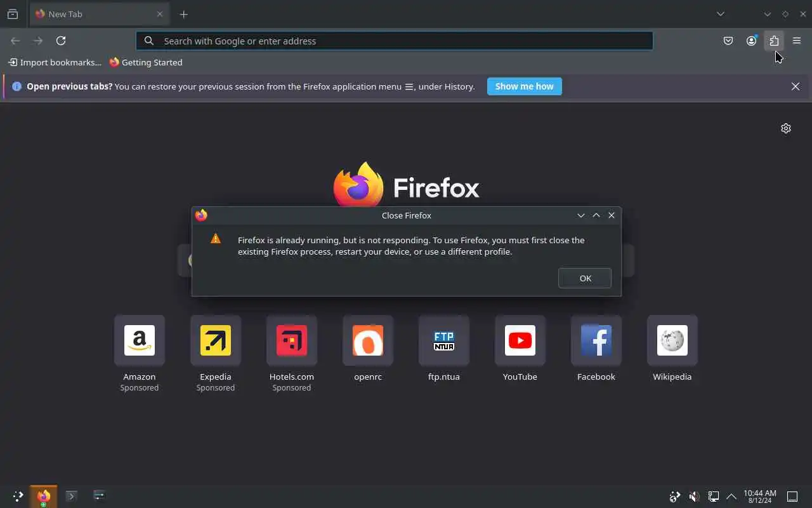Open the Firefox View tab list icon
Image resolution: width=812 pixels, height=508 pixels.
click(x=13, y=14)
